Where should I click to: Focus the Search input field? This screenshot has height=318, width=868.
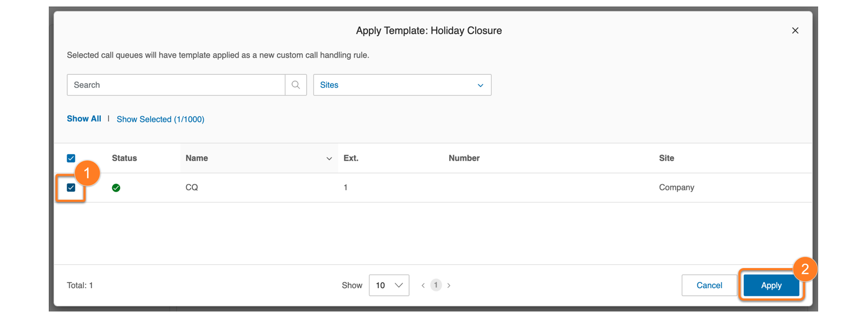(x=176, y=85)
